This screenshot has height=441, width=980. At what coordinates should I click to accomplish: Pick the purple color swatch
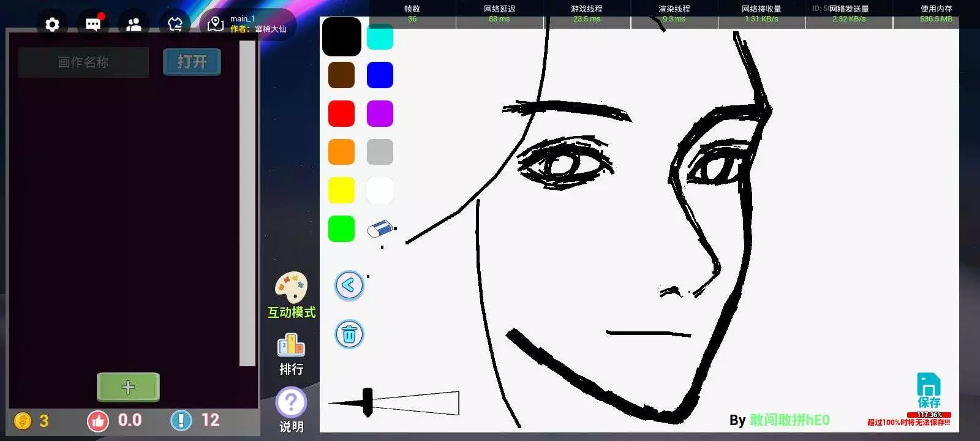click(x=380, y=114)
